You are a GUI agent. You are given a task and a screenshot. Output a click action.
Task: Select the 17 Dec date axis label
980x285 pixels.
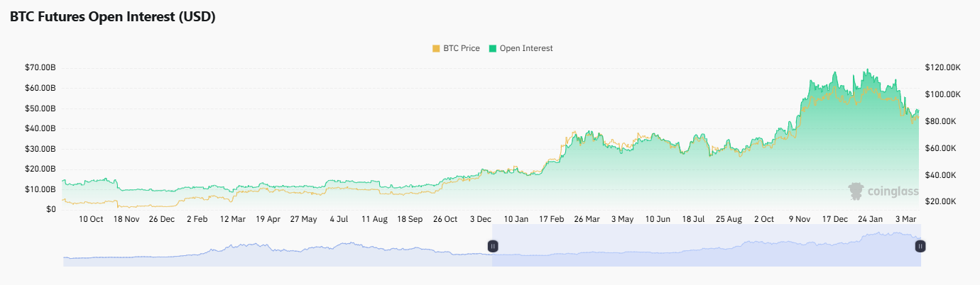click(x=835, y=220)
